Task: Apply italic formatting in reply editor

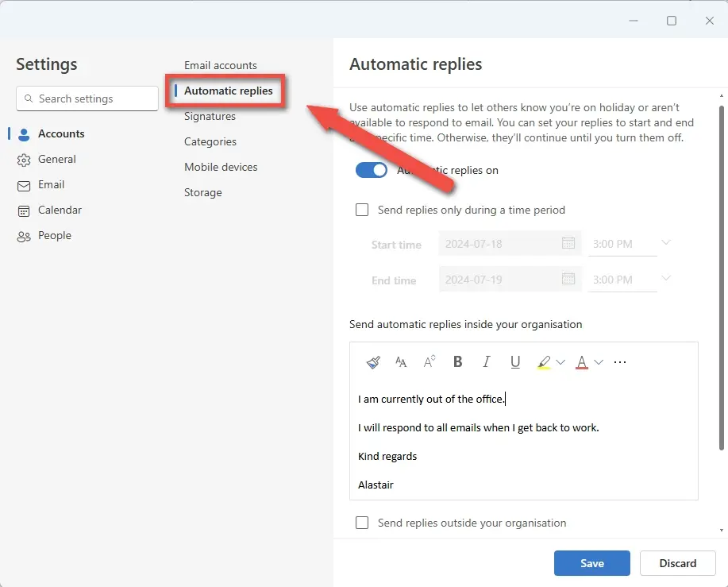Action: pyautogui.click(x=487, y=362)
